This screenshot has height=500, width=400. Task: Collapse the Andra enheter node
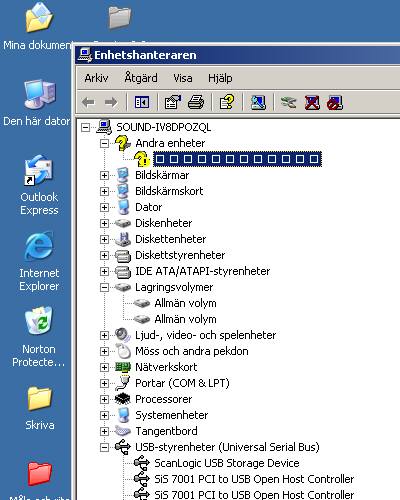coord(104,143)
